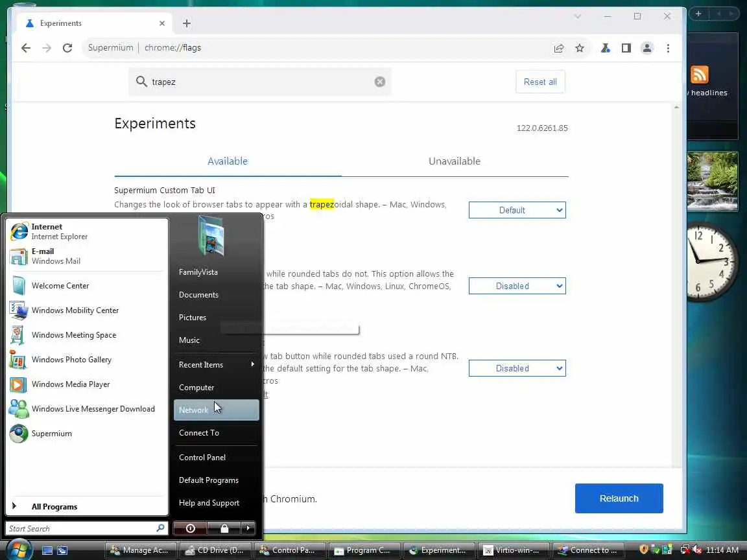Image resolution: width=747 pixels, height=560 pixels.
Task: Toggle the browser side panel icon
Action: 626,48
